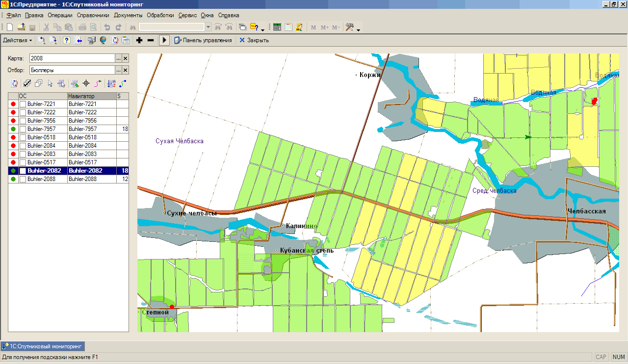Tick the Buhler-2082 checkbox

coord(23,171)
